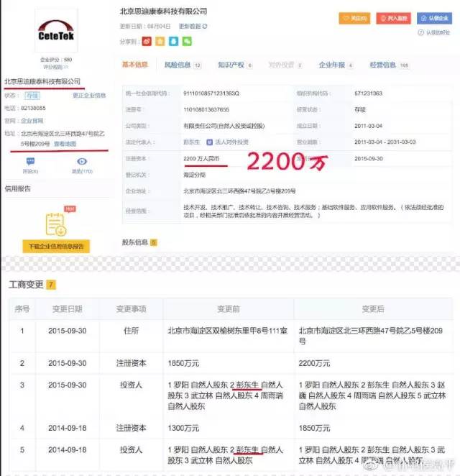Share to QQ Zone with yellow star icon

coord(160,41)
